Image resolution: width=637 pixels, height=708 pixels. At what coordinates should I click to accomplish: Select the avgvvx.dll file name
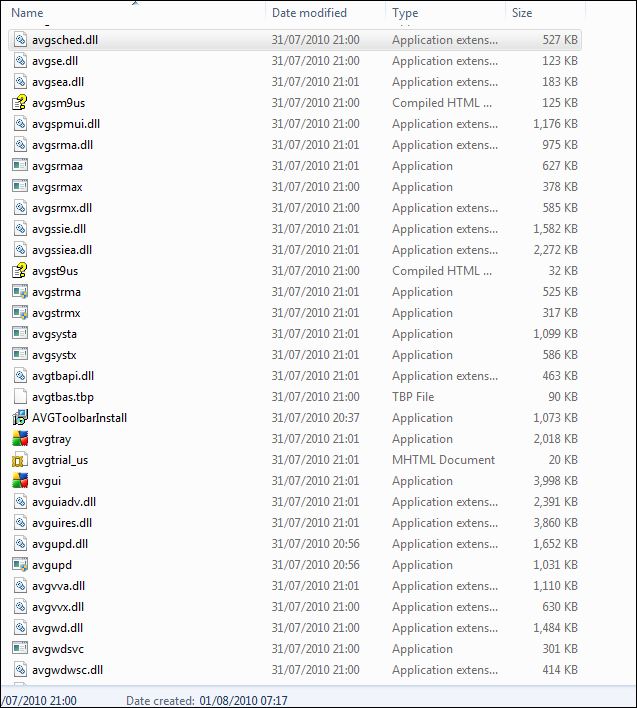tap(58, 607)
